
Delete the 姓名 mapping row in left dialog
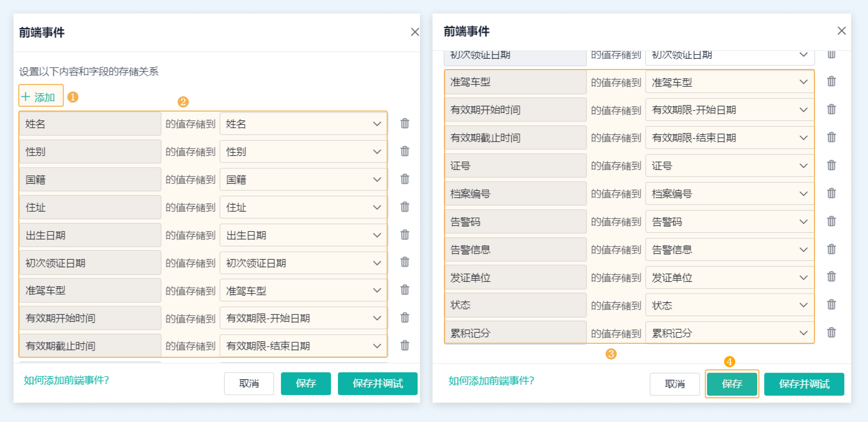(x=405, y=123)
